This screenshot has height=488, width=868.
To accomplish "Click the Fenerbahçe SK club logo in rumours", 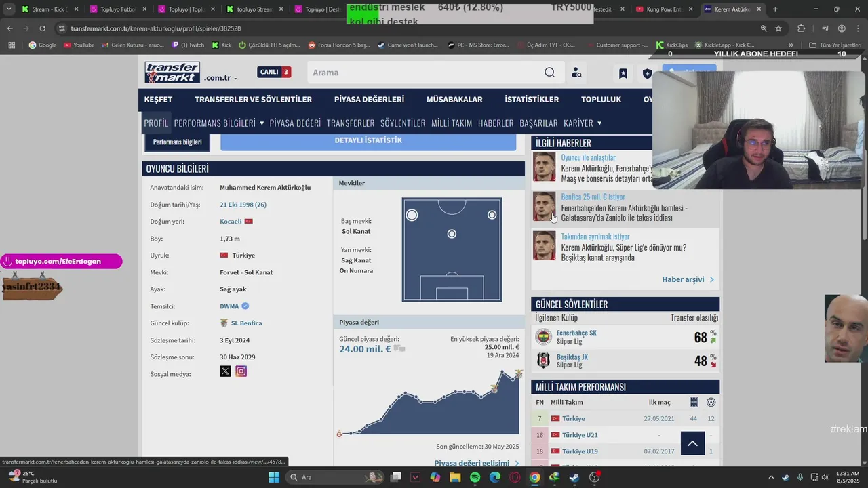I will pyautogui.click(x=544, y=337).
